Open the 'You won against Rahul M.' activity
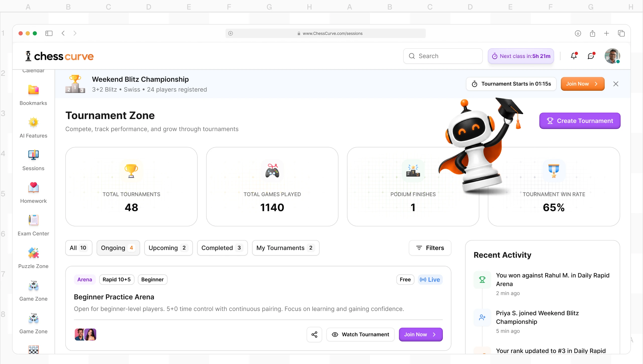643x364 pixels. (x=543, y=284)
